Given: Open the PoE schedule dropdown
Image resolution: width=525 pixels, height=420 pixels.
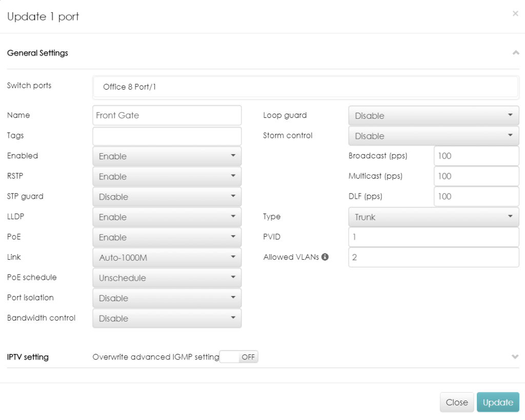Looking at the screenshot, I should pyautogui.click(x=167, y=278).
